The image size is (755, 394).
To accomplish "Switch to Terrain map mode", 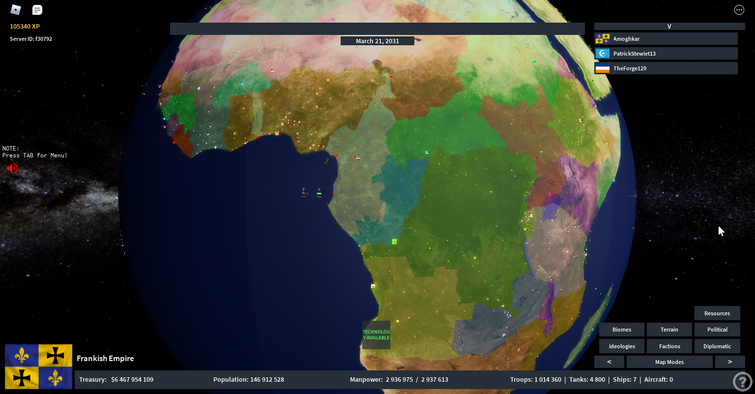I will pyautogui.click(x=669, y=329).
